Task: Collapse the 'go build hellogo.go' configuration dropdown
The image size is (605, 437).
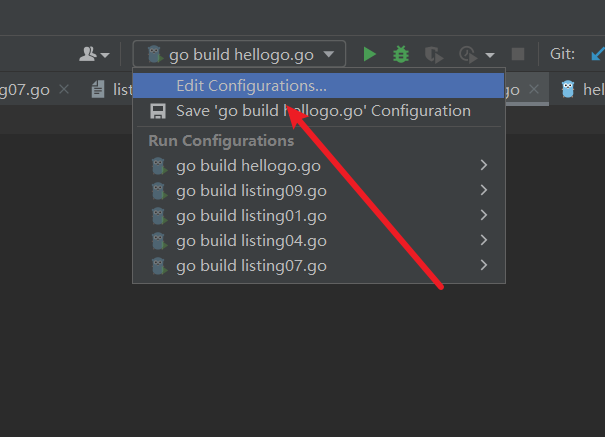Action: (x=240, y=54)
